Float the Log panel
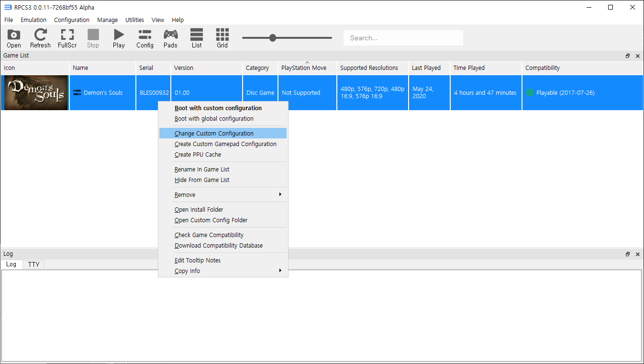This screenshot has width=644, height=364. tap(628, 254)
